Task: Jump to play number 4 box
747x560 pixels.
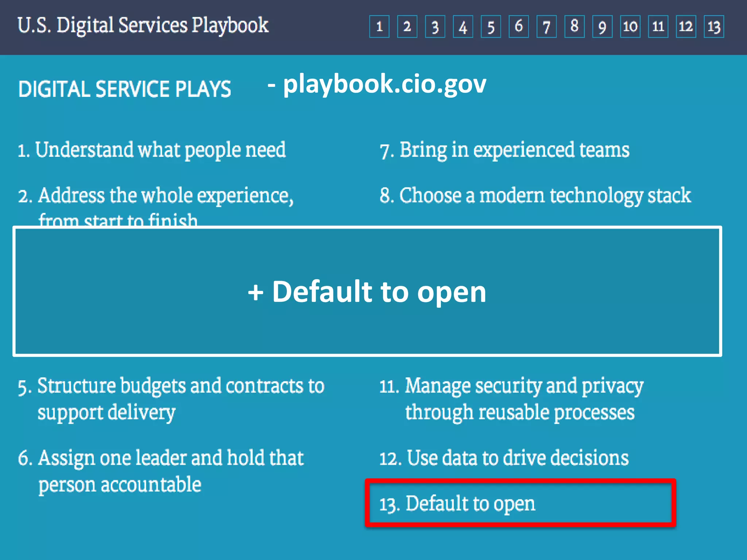Action: click(x=463, y=27)
